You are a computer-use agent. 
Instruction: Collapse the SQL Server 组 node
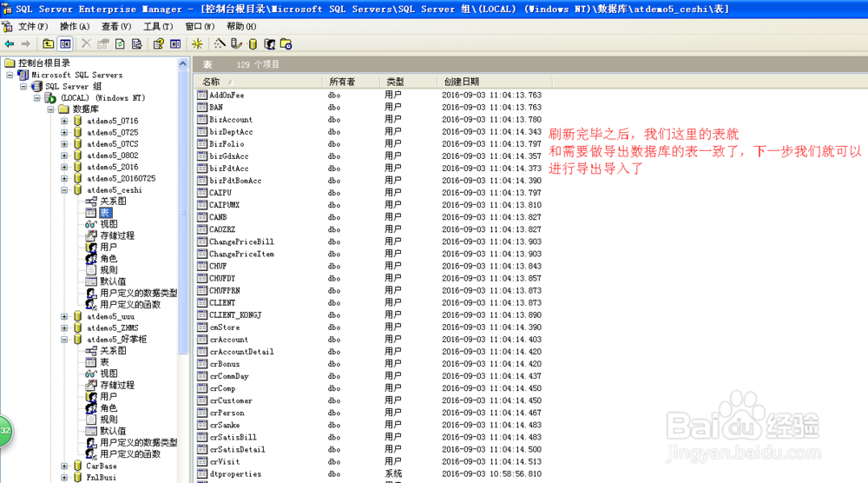23,86
